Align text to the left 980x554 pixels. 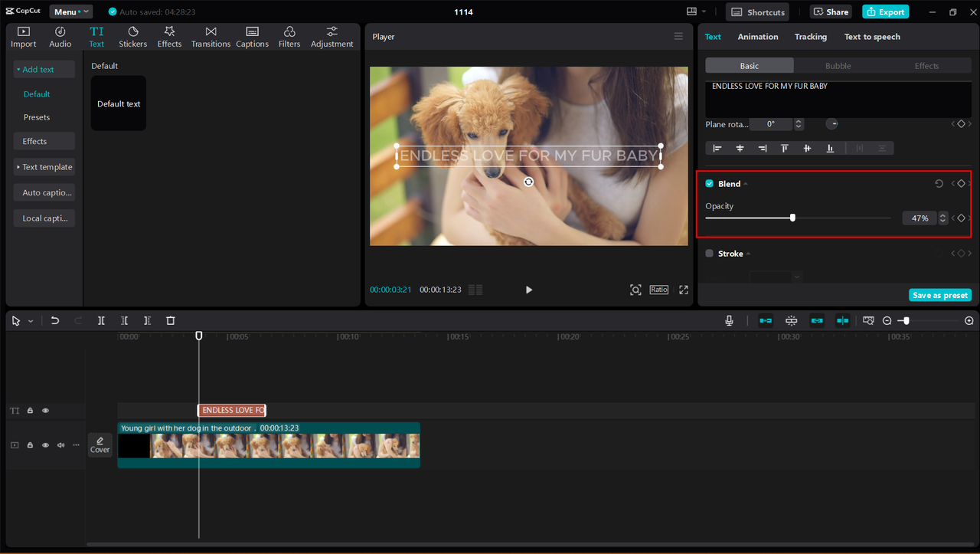[x=717, y=148]
